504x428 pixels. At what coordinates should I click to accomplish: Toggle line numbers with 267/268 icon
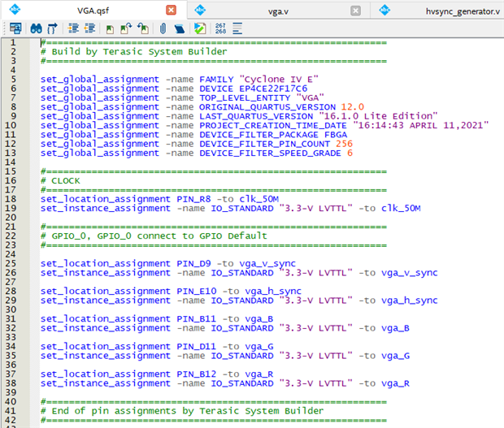point(220,28)
